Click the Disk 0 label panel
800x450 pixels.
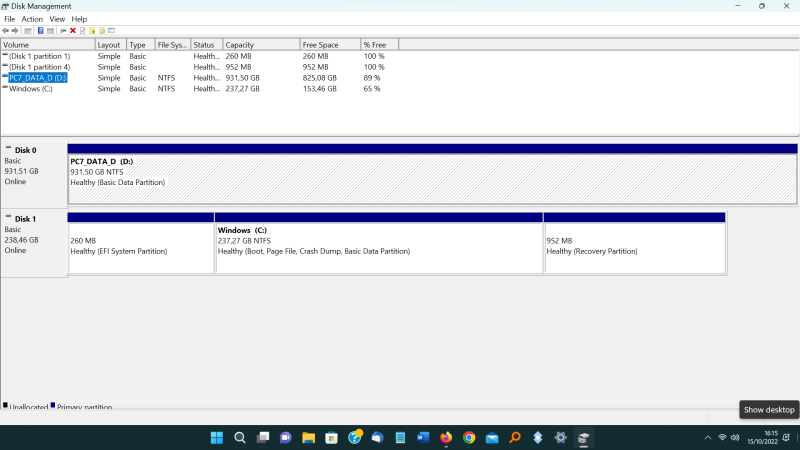tap(34, 165)
